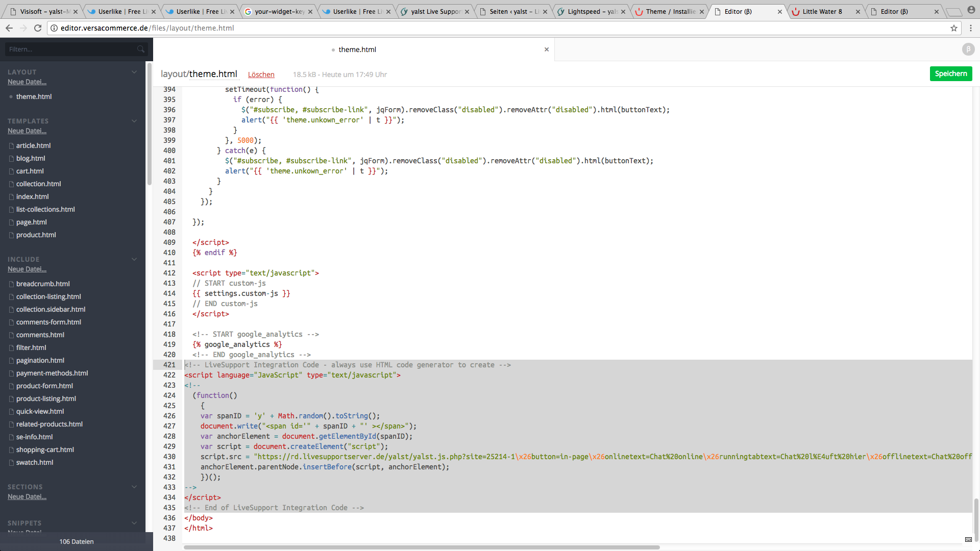Open pagination.html include file
This screenshot has width=980, height=551.
[40, 361]
